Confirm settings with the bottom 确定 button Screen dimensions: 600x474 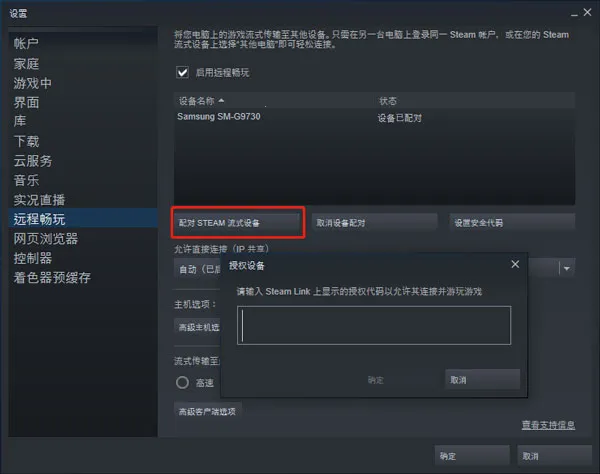pyautogui.click(x=472, y=456)
